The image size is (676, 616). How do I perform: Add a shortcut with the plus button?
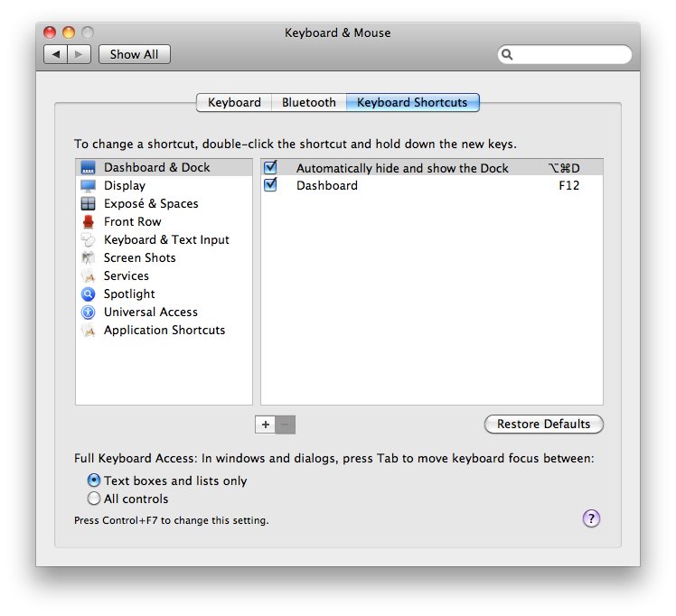pyautogui.click(x=266, y=425)
